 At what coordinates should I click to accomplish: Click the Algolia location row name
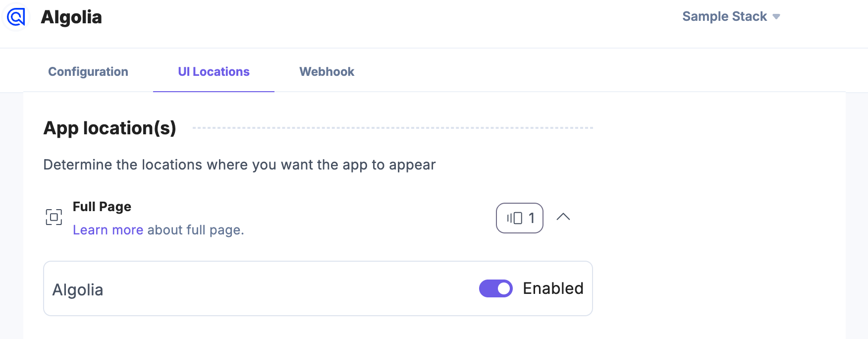click(78, 290)
